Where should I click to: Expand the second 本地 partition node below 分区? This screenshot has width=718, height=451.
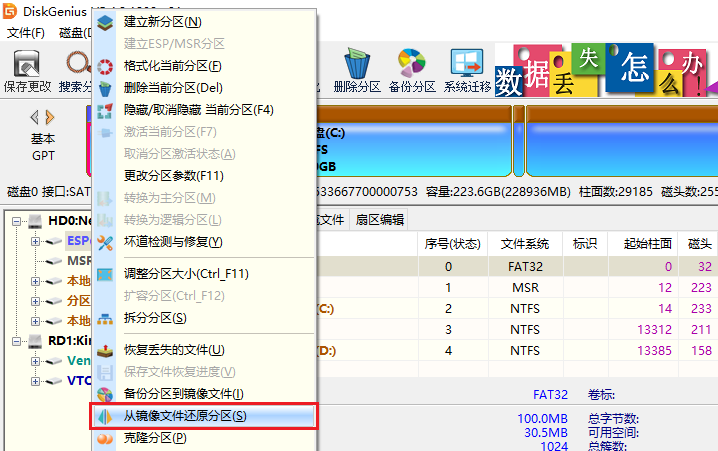tap(35, 321)
